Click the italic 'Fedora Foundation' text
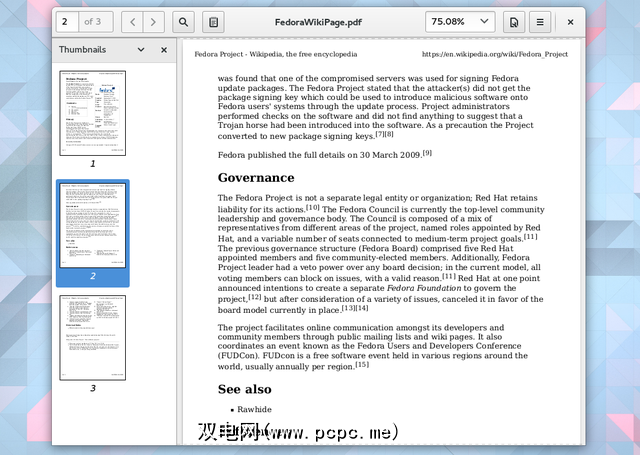640x455 pixels. click(x=424, y=288)
